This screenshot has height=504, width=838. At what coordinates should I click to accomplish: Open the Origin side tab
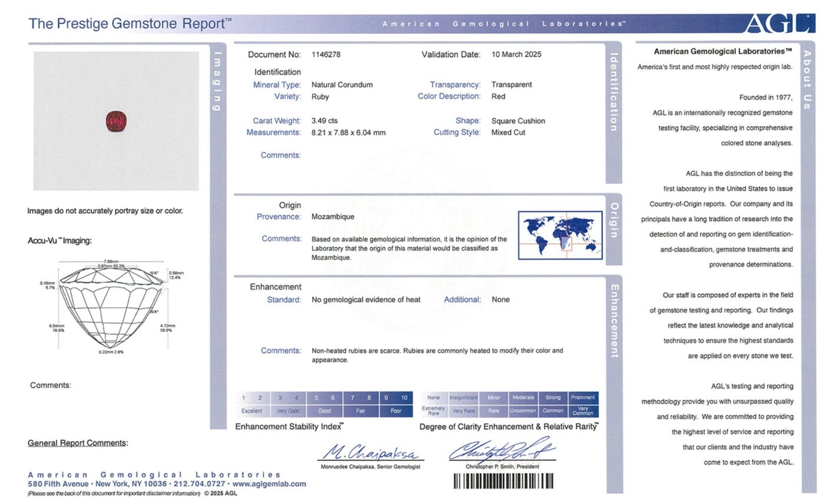tap(614, 221)
